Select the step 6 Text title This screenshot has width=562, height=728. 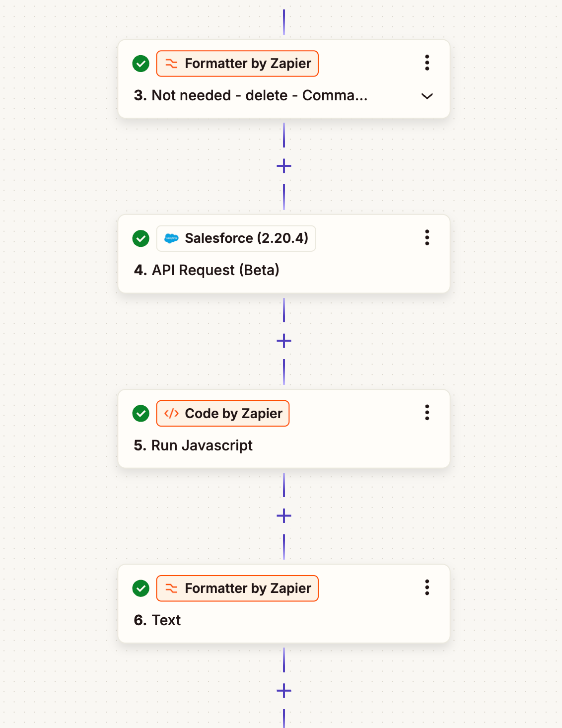coord(157,620)
